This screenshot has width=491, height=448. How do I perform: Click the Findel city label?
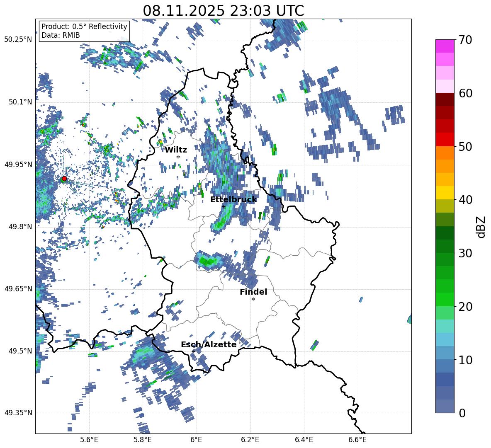coord(253,292)
